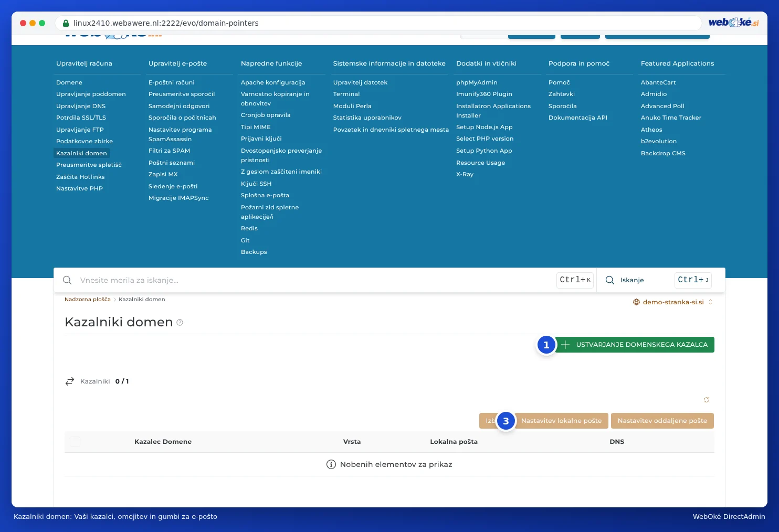
Task: Open Terminal in system information menu
Action: pyautogui.click(x=346, y=94)
